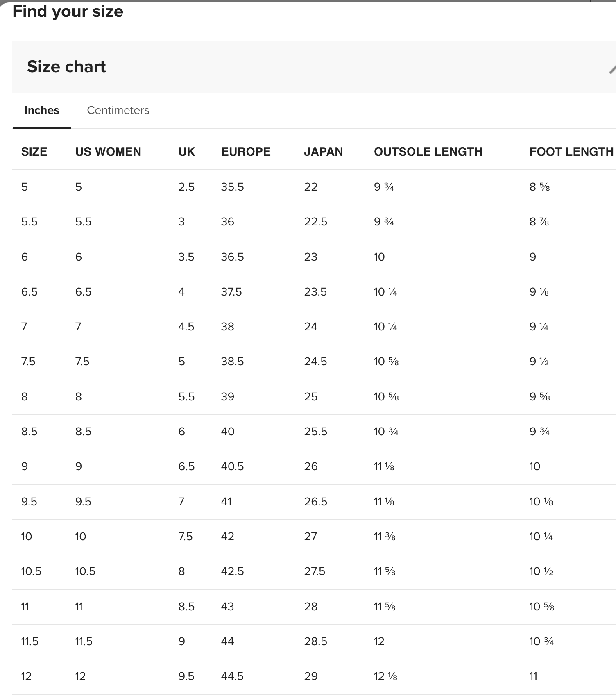The height and width of the screenshot is (696, 616).
Task: Select the size 5.5 row
Action: (x=314, y=222)
